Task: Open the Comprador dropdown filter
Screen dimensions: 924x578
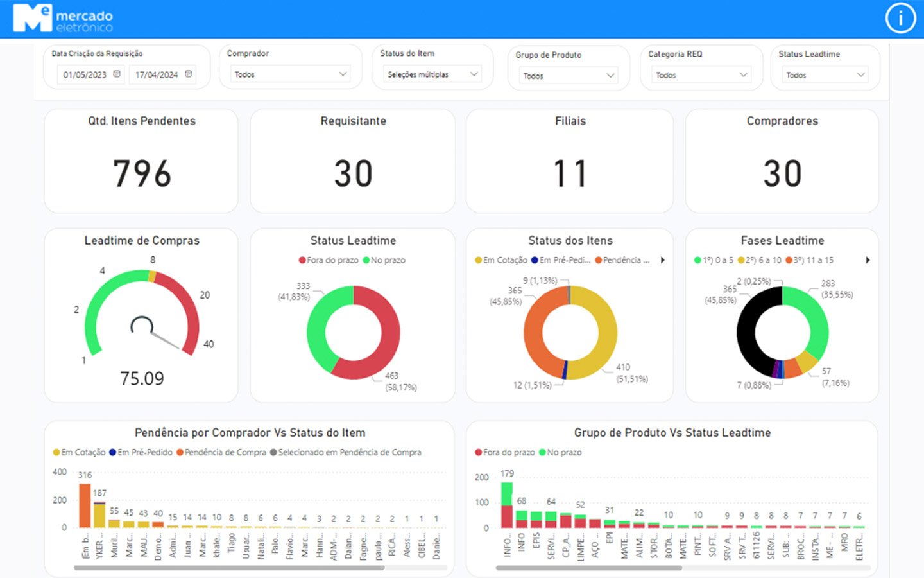Action: [290, 74]
